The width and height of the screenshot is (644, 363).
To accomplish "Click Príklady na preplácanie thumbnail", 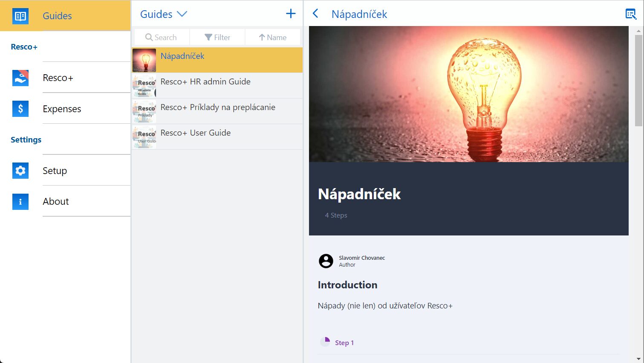I will (x=144, y=111).
